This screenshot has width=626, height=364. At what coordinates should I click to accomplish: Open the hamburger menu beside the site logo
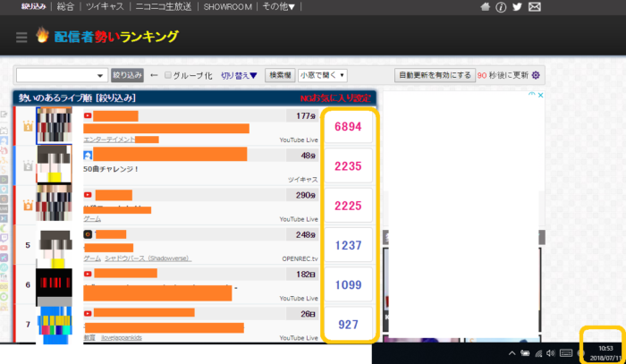[21, 38]
